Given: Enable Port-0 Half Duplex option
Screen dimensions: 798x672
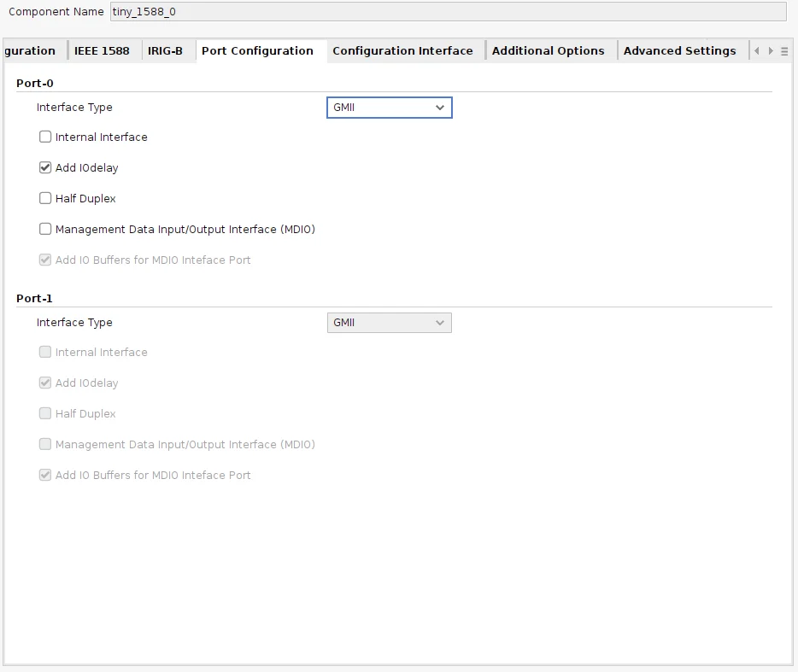Looking at the screenshot, I should [x=46, y=199].
